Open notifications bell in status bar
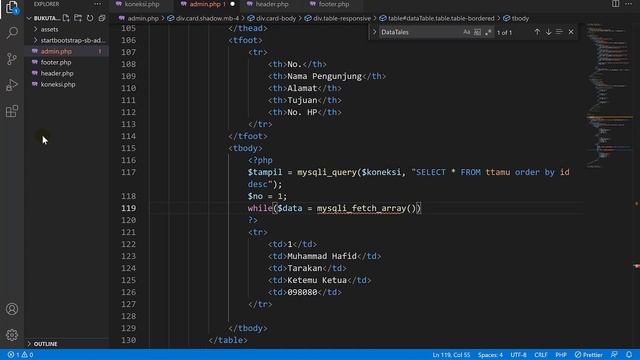 (x=629, y=355)
